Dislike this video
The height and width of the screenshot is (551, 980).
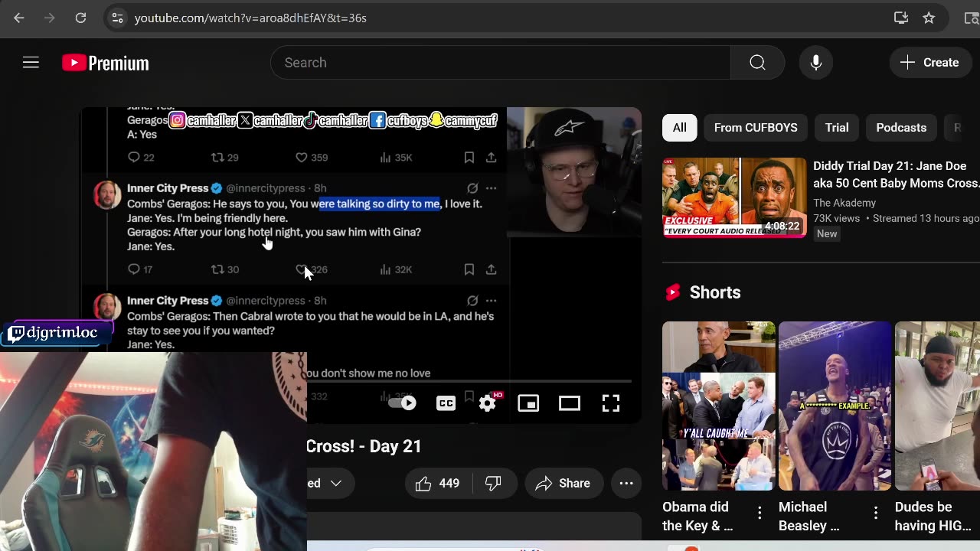495,483
